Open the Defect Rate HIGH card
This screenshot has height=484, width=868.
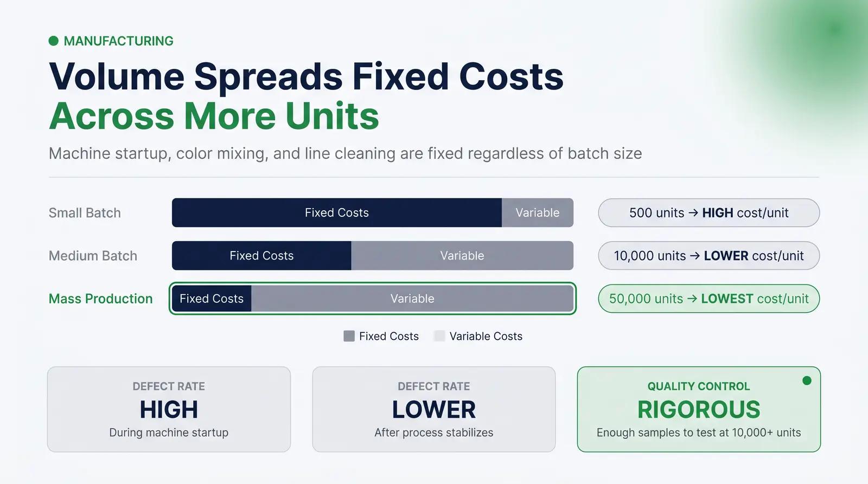[169, 409]
